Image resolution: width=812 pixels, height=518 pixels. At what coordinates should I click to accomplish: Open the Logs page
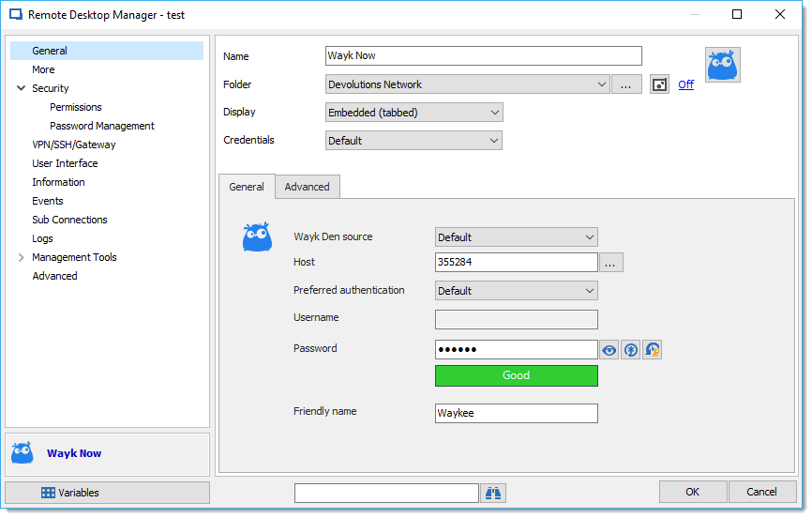pos(42,238)
